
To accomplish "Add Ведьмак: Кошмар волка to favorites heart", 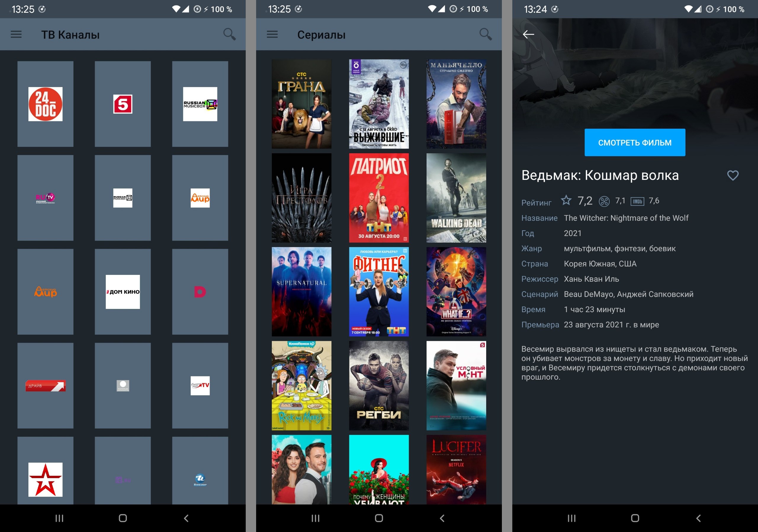I will tap(733, 175).
